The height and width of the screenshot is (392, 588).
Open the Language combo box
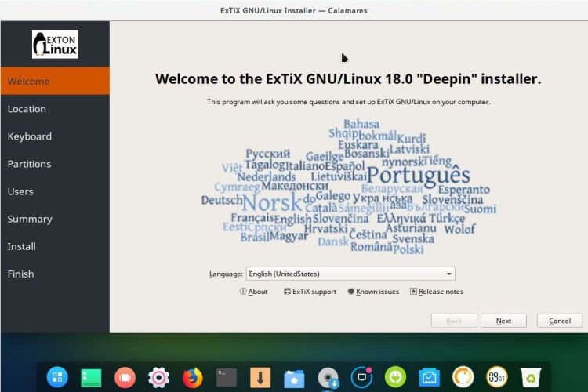(x=350, y=274)
